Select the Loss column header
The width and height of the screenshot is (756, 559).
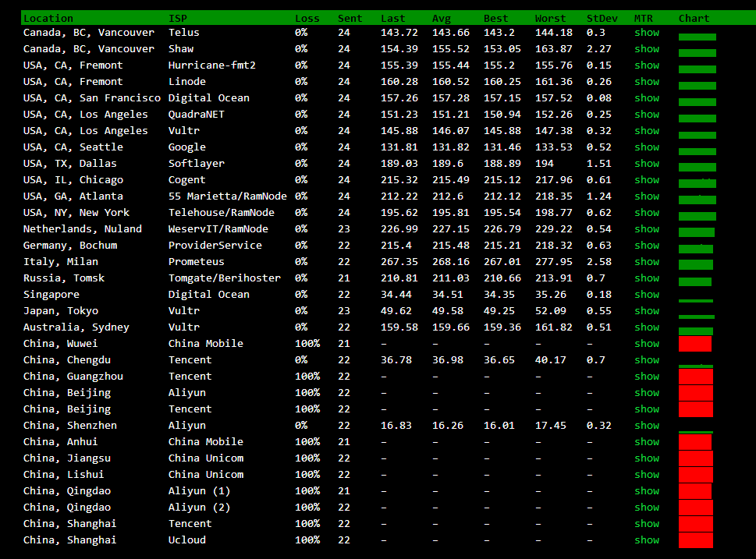307,18
